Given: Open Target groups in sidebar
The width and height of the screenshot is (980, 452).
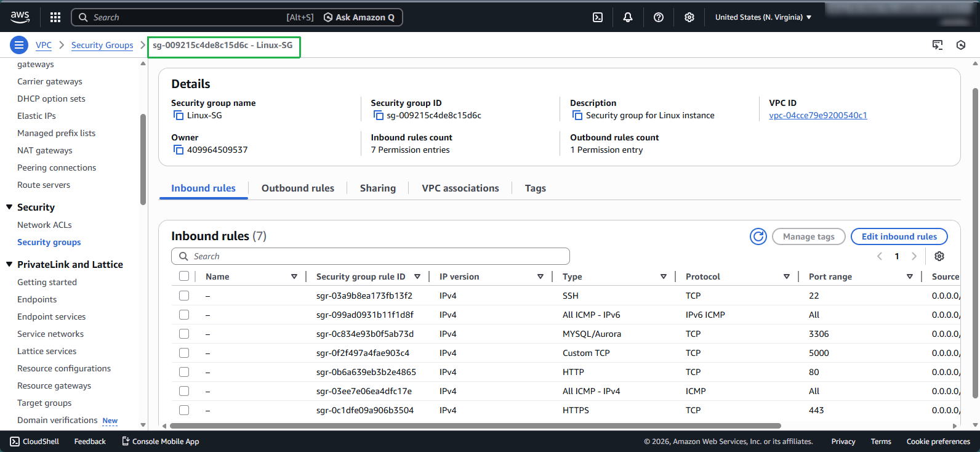Looking at the screenshot, I should [x=44, y=403].
